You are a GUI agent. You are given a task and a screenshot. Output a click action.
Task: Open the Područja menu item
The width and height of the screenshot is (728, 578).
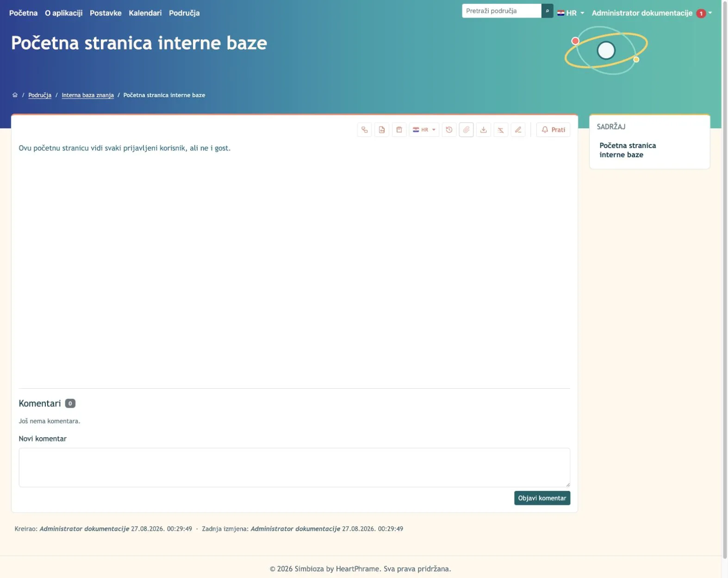point(184,13)
